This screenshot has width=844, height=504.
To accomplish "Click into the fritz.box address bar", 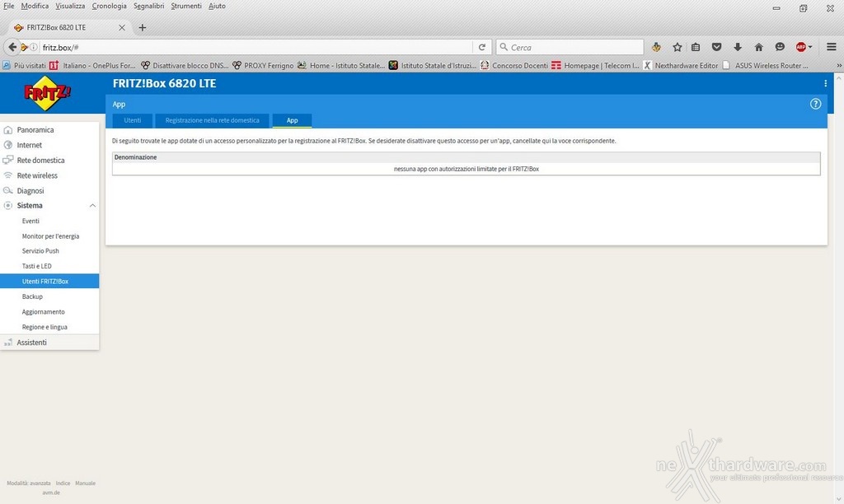I will coord(256,47).
